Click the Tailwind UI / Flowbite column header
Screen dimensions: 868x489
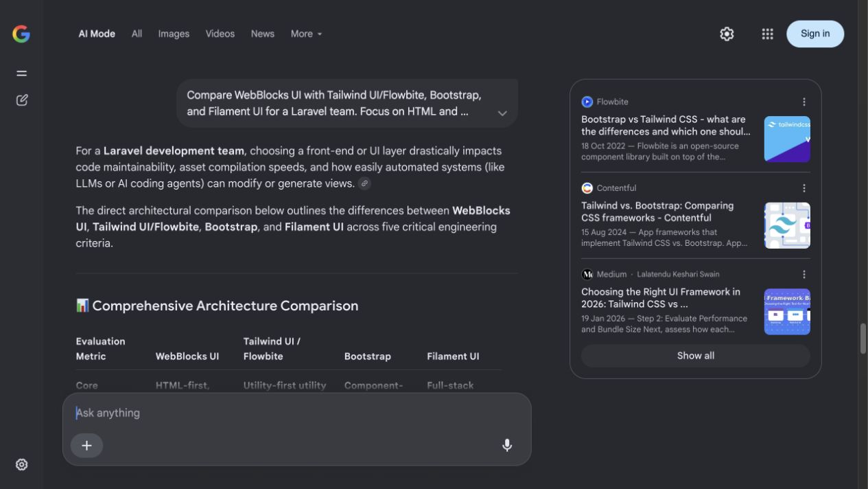coord(272,349)
